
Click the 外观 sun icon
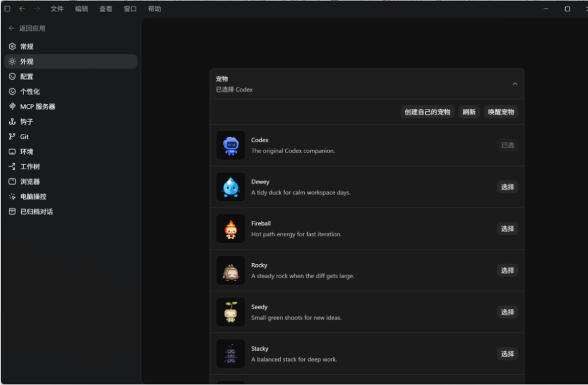pyautogui.click(x=13, y=62)
